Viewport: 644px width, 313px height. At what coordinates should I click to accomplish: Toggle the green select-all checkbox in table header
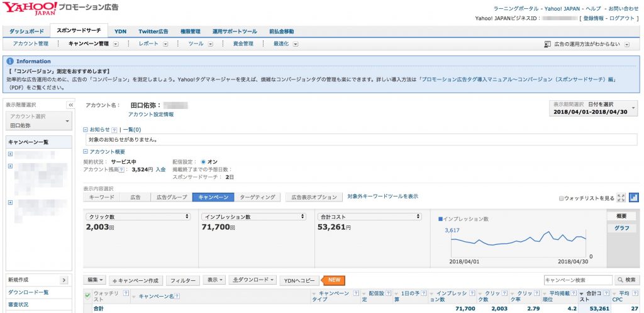point(87,295)
